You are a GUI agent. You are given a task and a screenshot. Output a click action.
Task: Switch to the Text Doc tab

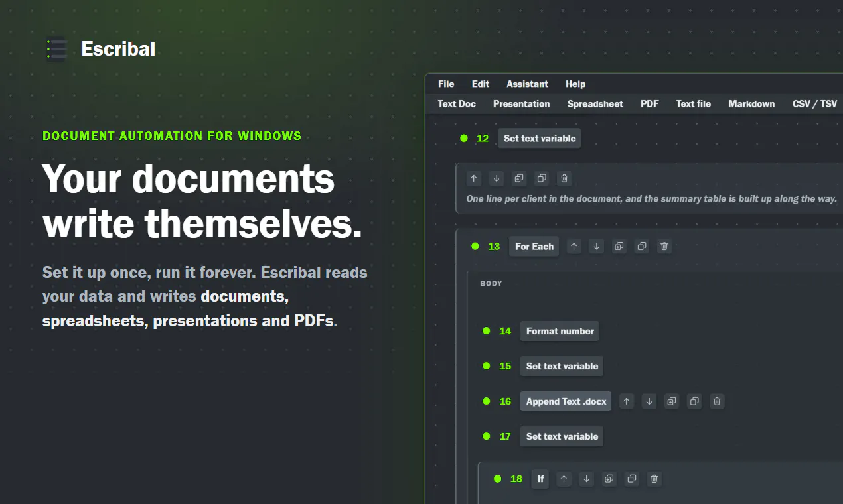(x=457, y=104)
